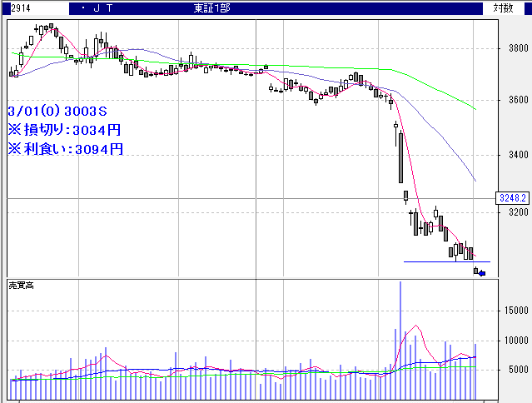Click the 利食い:3094円 take-profit text
Screen dimensions: 532x403
click(65, 149)
